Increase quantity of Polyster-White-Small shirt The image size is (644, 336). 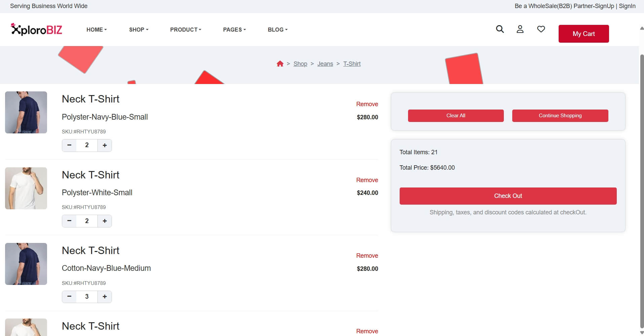105,221
